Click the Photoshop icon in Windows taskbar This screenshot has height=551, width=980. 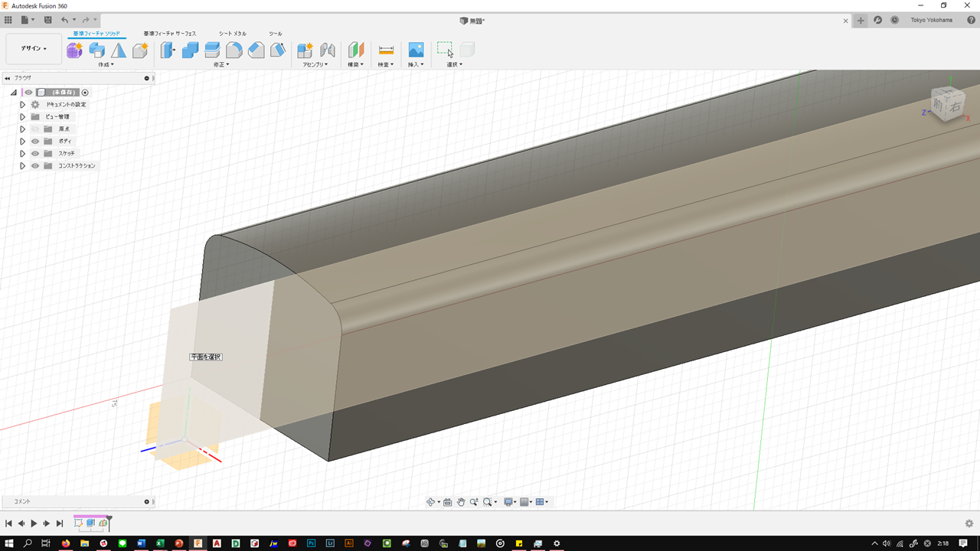312,543
